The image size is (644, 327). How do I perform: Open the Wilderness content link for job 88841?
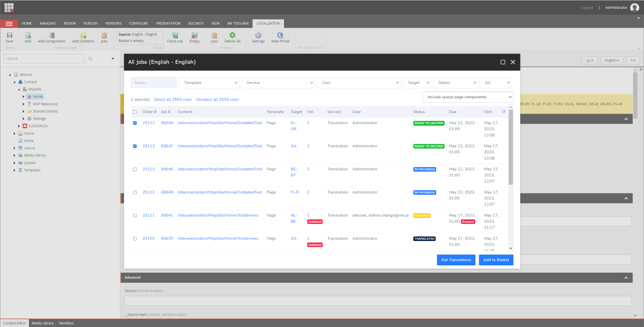(x=218, y=215)
